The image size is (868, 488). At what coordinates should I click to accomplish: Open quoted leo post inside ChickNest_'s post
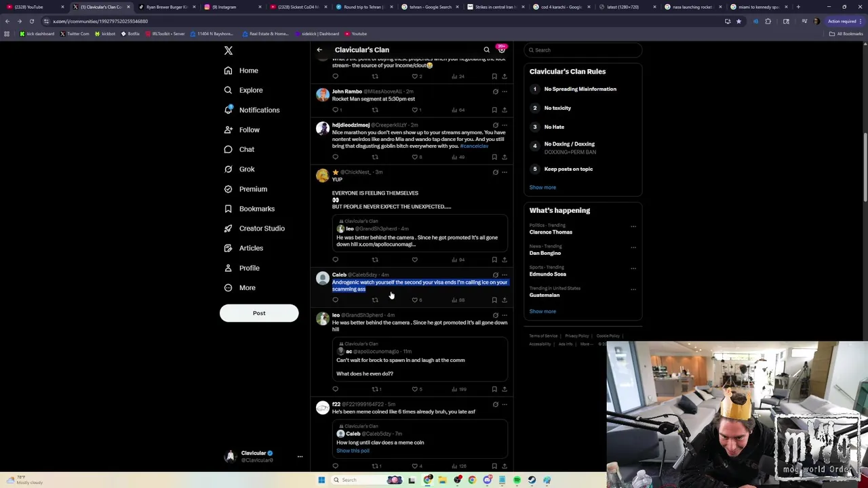(x=419, y=233)
